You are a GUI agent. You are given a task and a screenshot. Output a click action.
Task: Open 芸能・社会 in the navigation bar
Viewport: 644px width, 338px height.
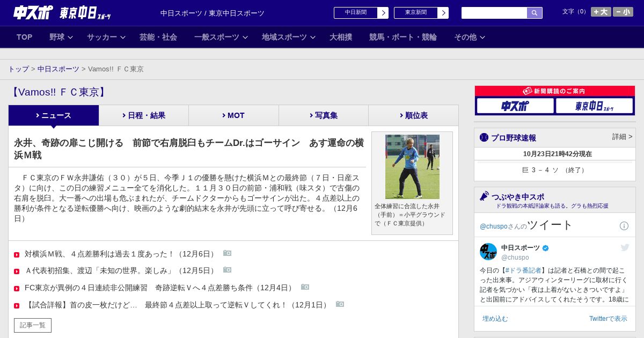(158, 37)
